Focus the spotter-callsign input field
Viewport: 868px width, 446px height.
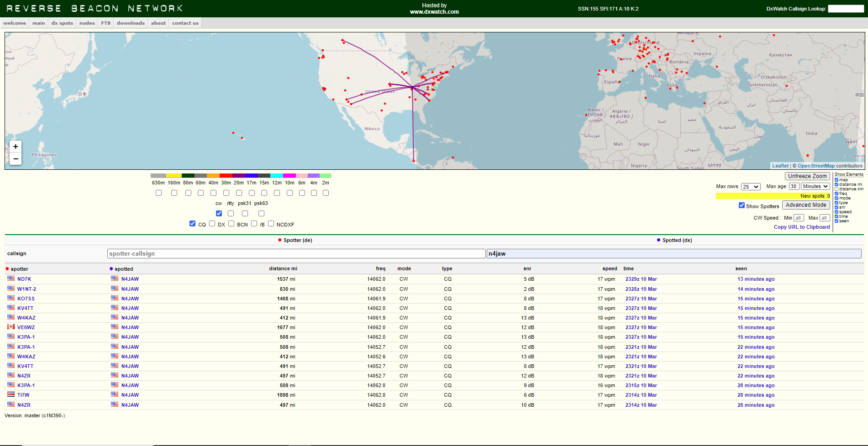[x=296, y=253]
